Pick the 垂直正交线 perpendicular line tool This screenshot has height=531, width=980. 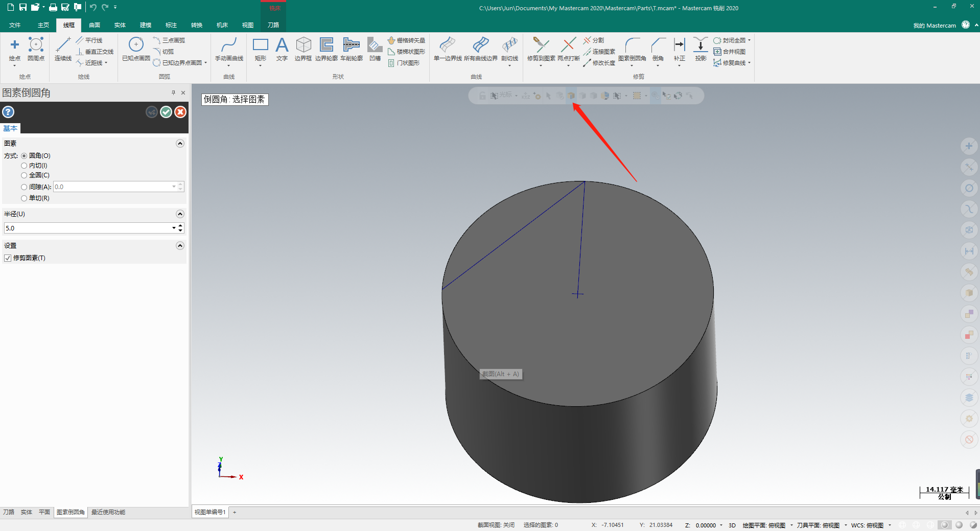click(x=95, y=52)
